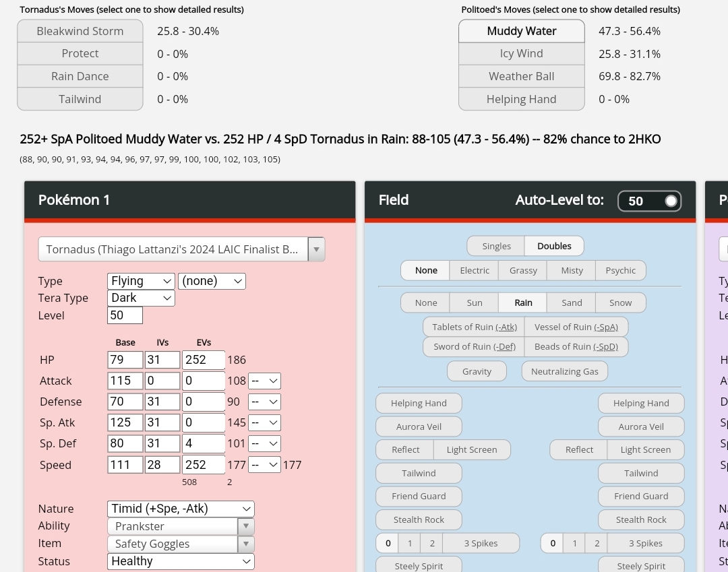
Task: Select Tornadus's Protect move
Action: [80, 53]
